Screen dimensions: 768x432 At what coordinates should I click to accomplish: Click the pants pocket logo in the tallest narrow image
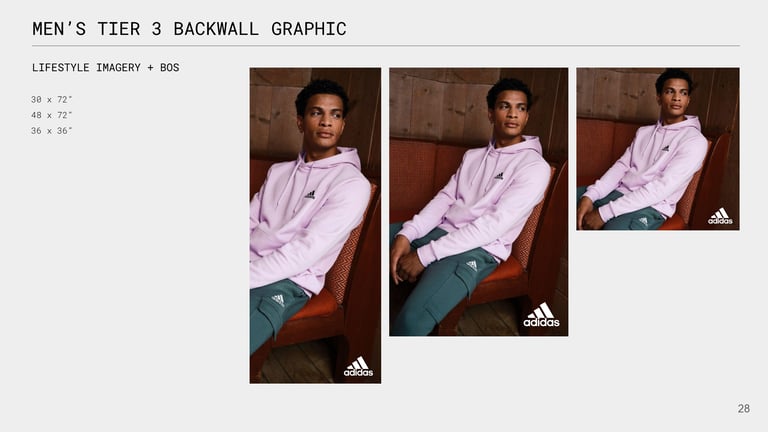[x=278, y=300]
